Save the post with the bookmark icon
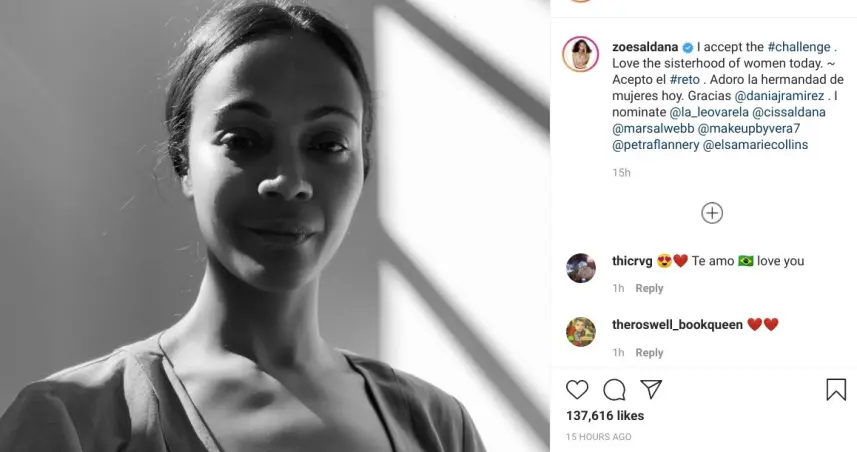857x452 pixels. point(836,389)
